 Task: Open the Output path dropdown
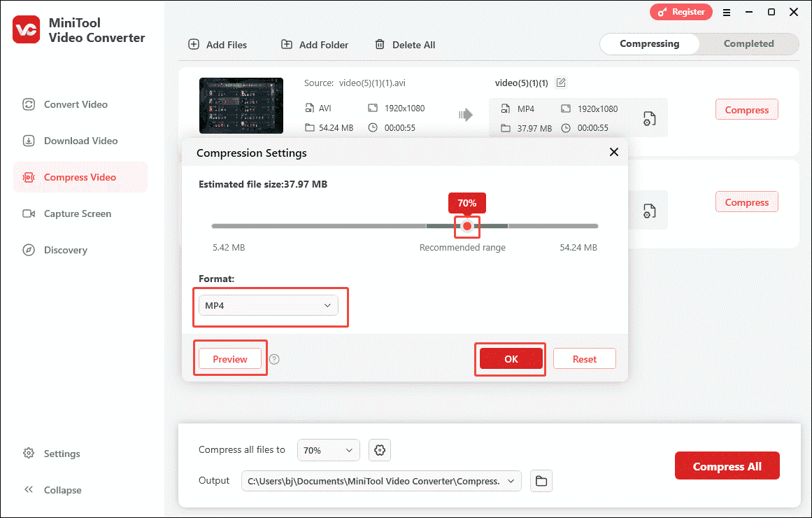pyautogui.click(x=381, y=481)
